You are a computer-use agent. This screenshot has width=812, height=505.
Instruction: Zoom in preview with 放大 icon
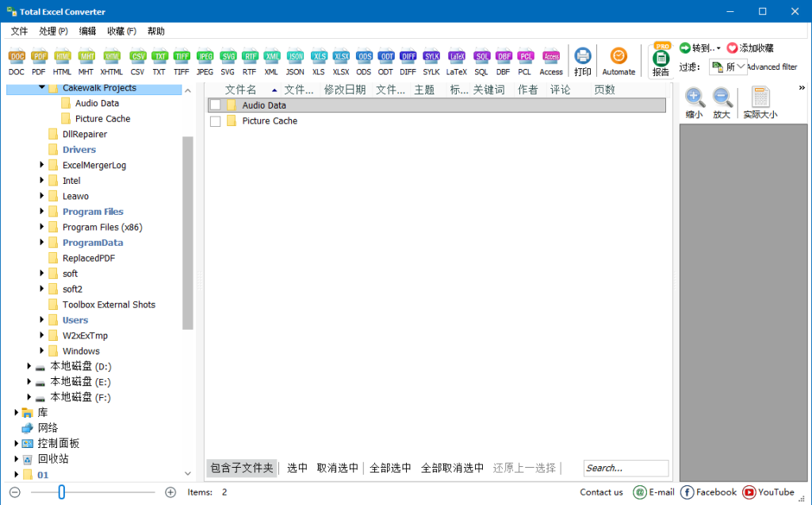(x=722, y=102)
